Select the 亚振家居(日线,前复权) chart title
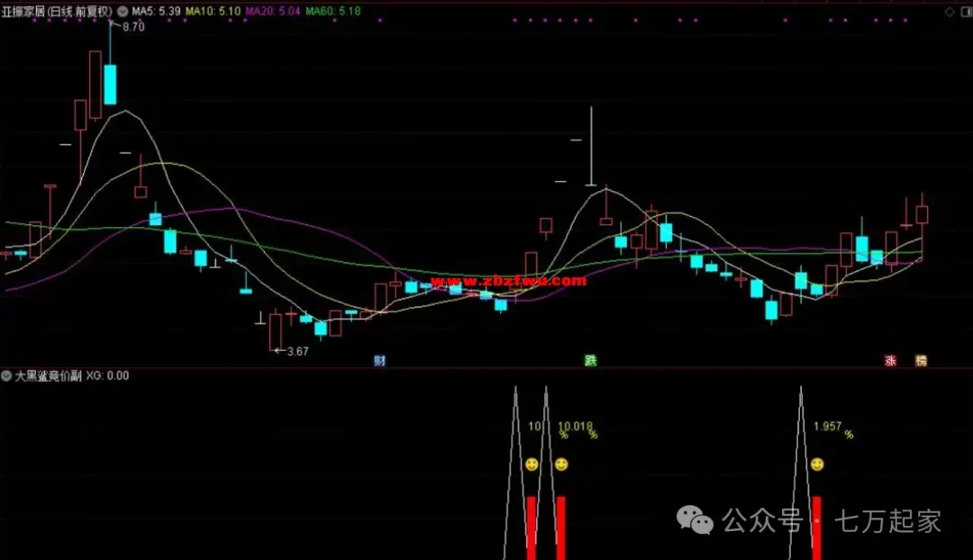The height and width of the screenshot is (560, 973). tap(57, 11)
